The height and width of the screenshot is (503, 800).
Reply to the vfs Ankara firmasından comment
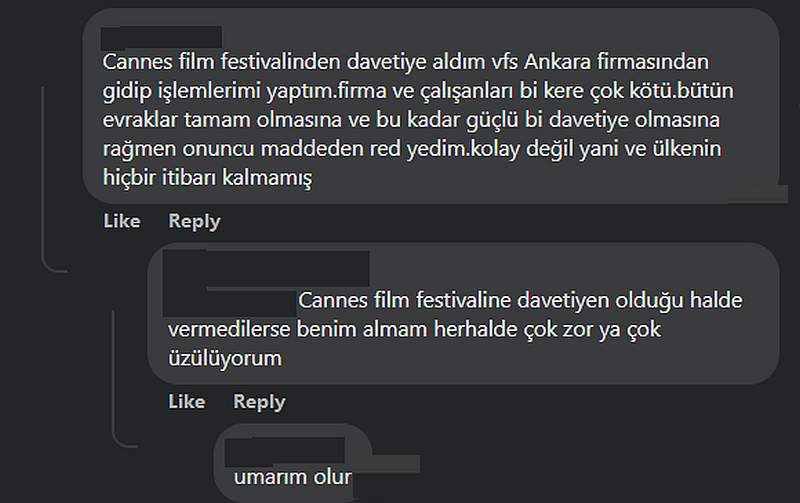194,221
